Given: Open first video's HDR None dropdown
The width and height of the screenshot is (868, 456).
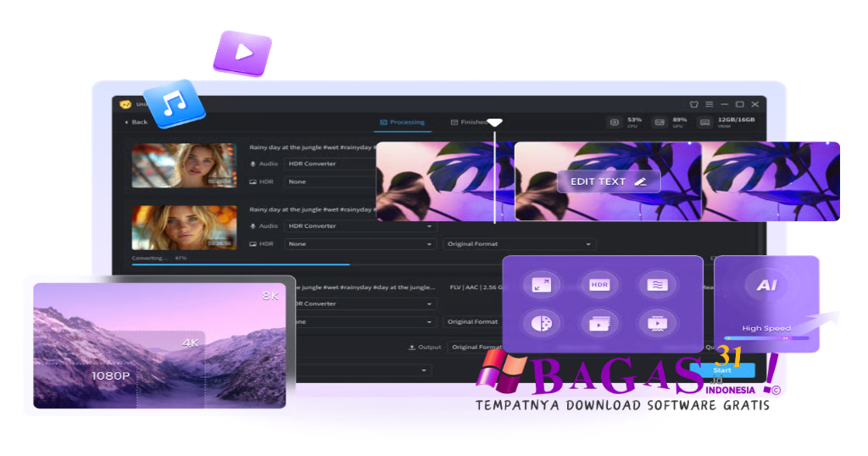Looking at the screenshot, I should point(331,181).
